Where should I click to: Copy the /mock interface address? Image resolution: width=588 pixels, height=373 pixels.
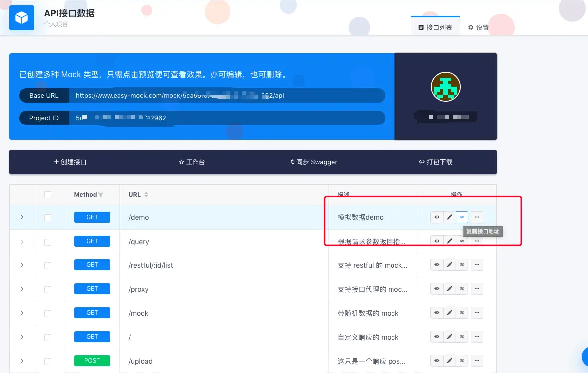pos(462,313)
